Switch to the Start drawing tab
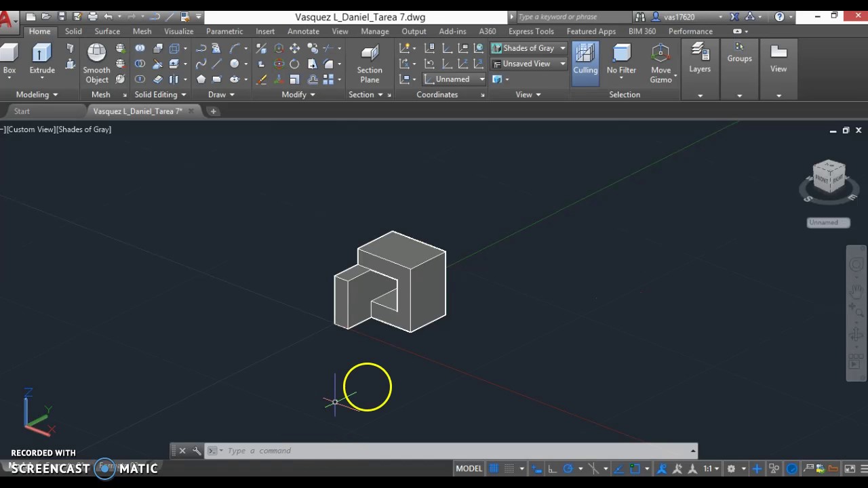Image resolution: width=868 pixels, height=488 pixels. click(x=22, y=111)
